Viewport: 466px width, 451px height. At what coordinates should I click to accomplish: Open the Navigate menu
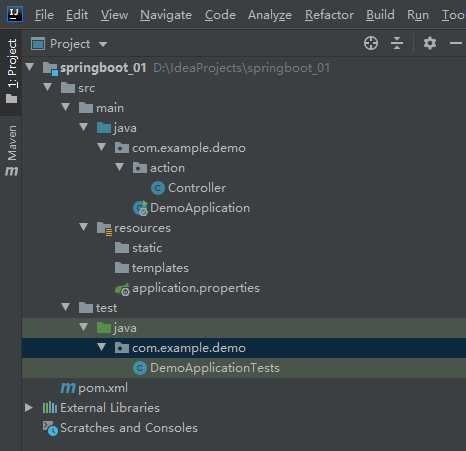pyautogui.click(x=166, y=15)
